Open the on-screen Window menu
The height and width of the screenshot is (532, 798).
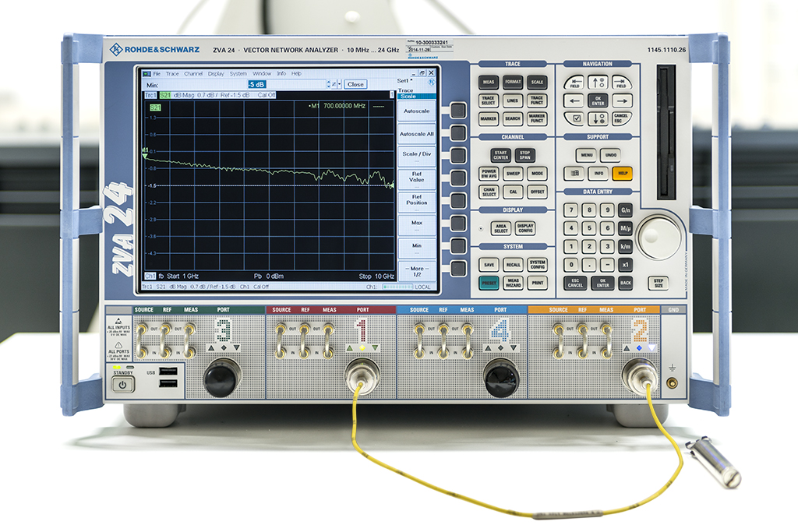pos(262,74)
